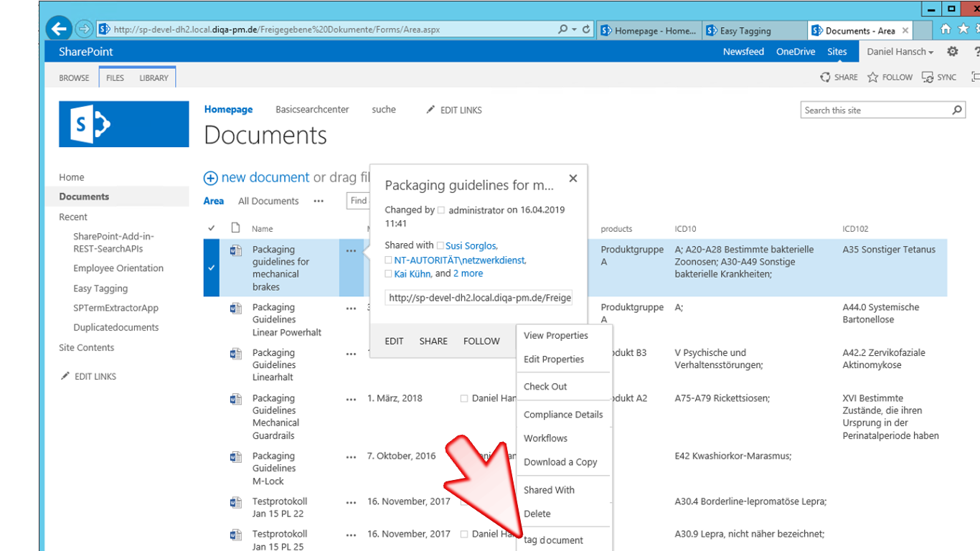Go back with browser back arrow
The image size is (980, 551).
click(x=60, y=29)
